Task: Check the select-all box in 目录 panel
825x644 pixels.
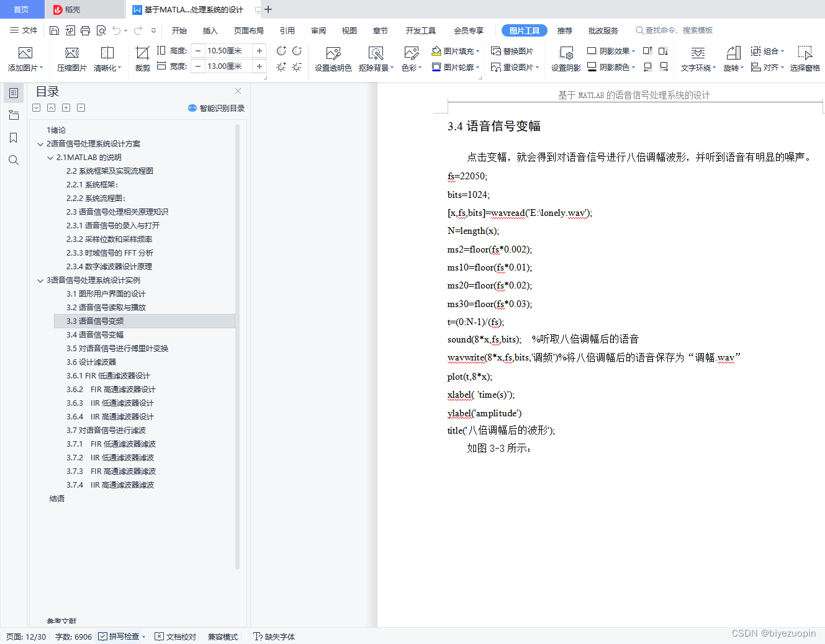Action: 36,107
